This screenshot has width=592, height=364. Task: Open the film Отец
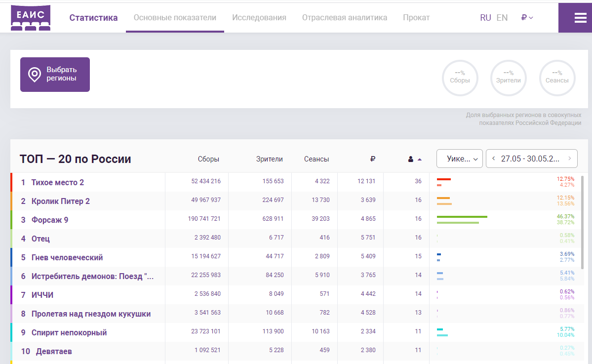40,239
